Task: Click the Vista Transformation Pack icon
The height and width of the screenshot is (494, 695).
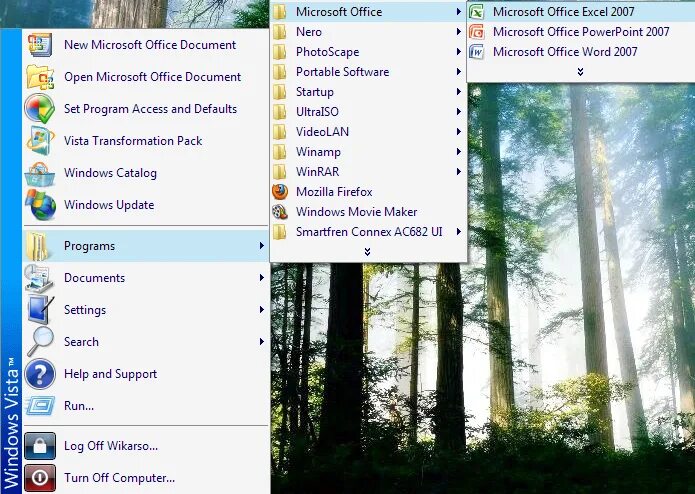Action: click(39, 140)
